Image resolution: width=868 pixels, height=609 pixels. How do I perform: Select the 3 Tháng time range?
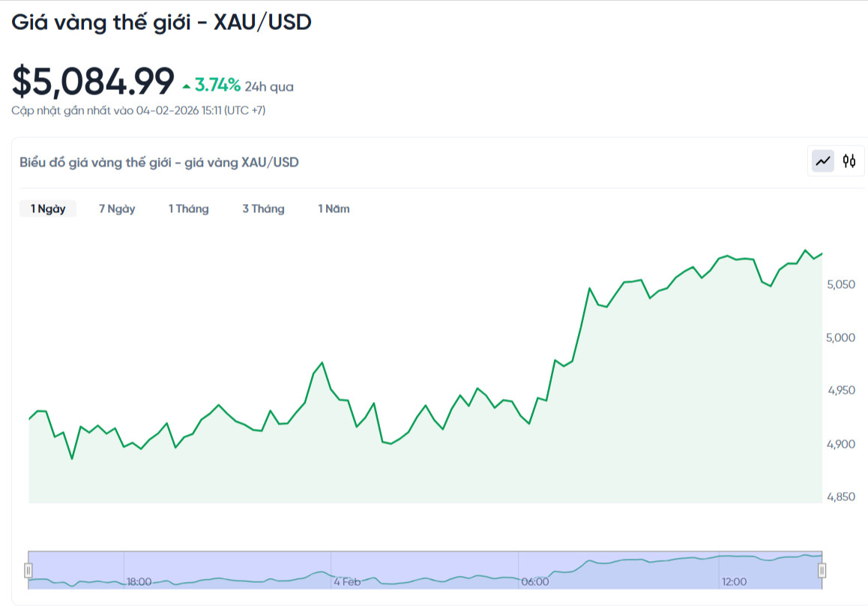click(x=263, y=208)
